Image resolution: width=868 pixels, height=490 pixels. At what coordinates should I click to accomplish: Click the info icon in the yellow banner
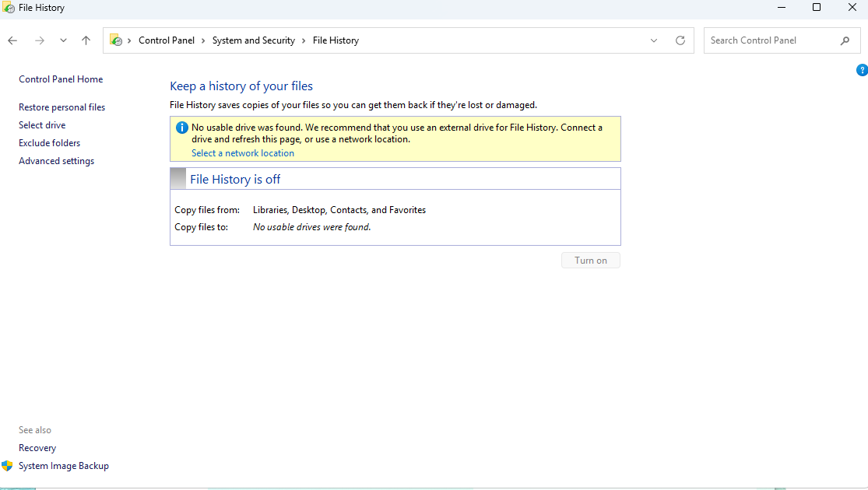click(x=181, y=127)
